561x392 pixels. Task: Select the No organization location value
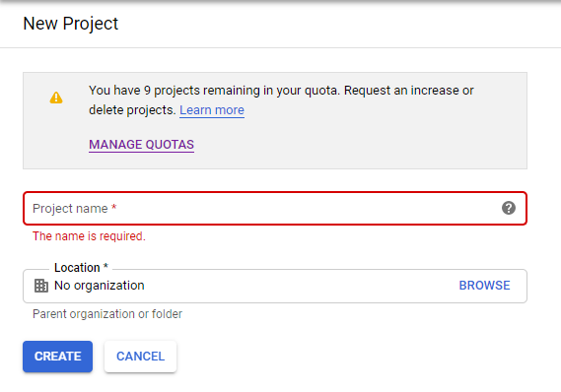100,286
